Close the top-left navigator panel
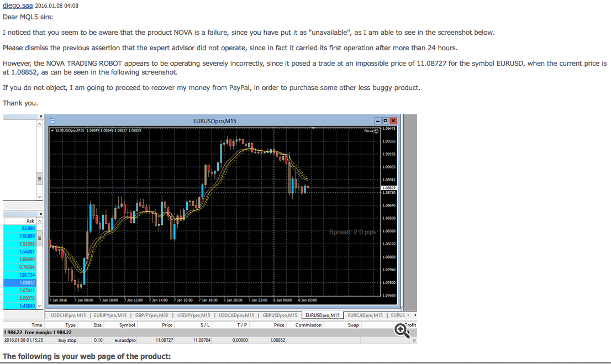Image resolution: width=611 pixels, height=364 pixels. pyautogui.click(x=40, y=117)
